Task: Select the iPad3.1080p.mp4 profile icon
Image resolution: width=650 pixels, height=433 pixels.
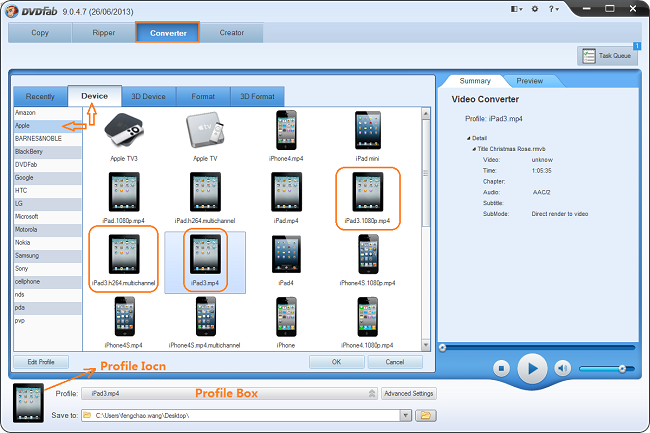Action: [x=367, y=192]
